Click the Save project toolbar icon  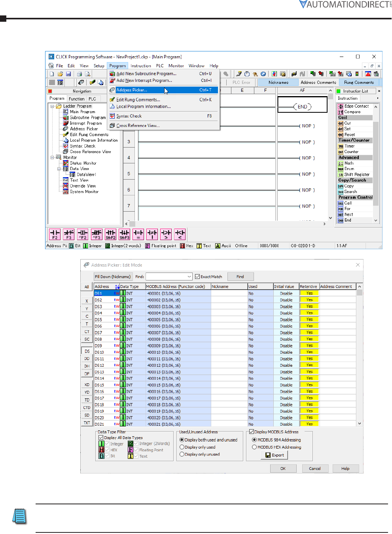pyautogui.click(x=68, y=74)
